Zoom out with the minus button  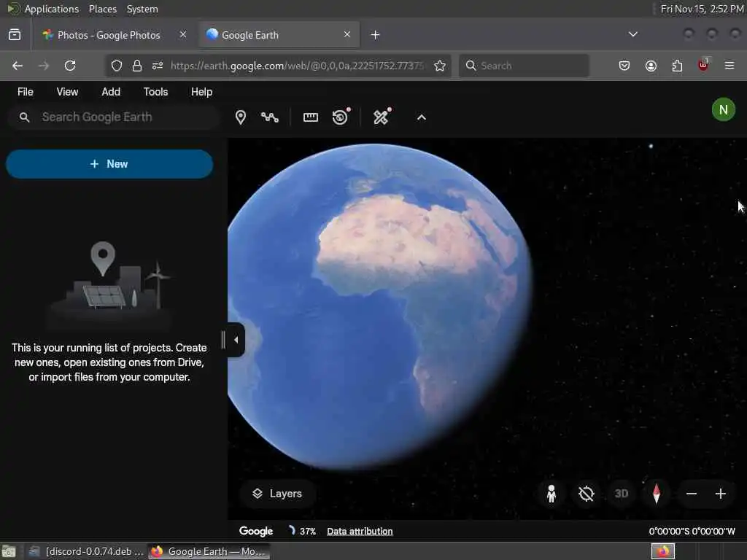[692, 494]
